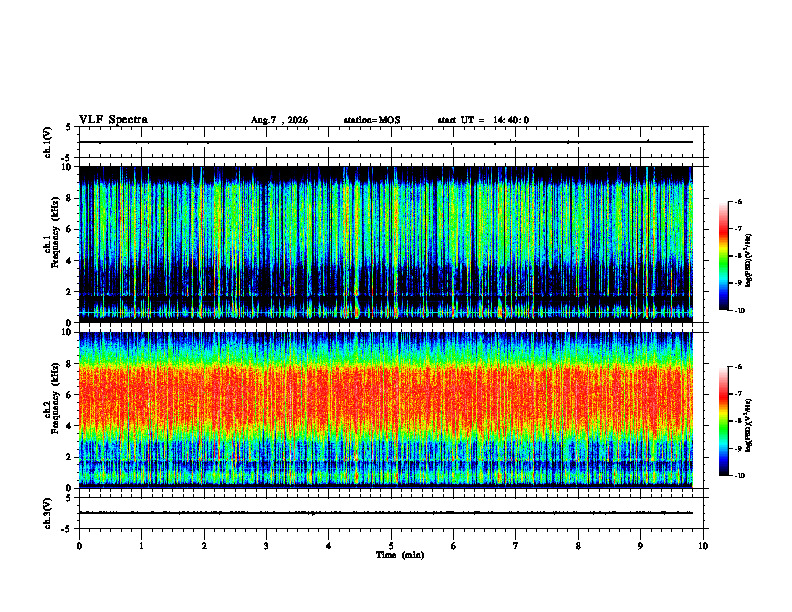Click the log(PSD) label beside ch.2 colorbar
Screen dimensions: 792x612
[x=749, y=426]
